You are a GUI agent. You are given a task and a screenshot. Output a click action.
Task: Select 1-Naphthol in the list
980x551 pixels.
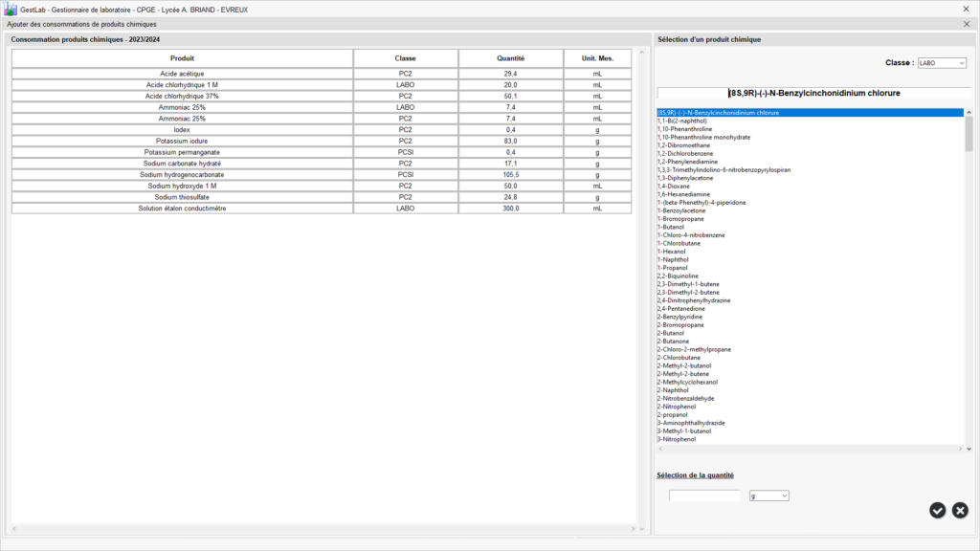676,259
